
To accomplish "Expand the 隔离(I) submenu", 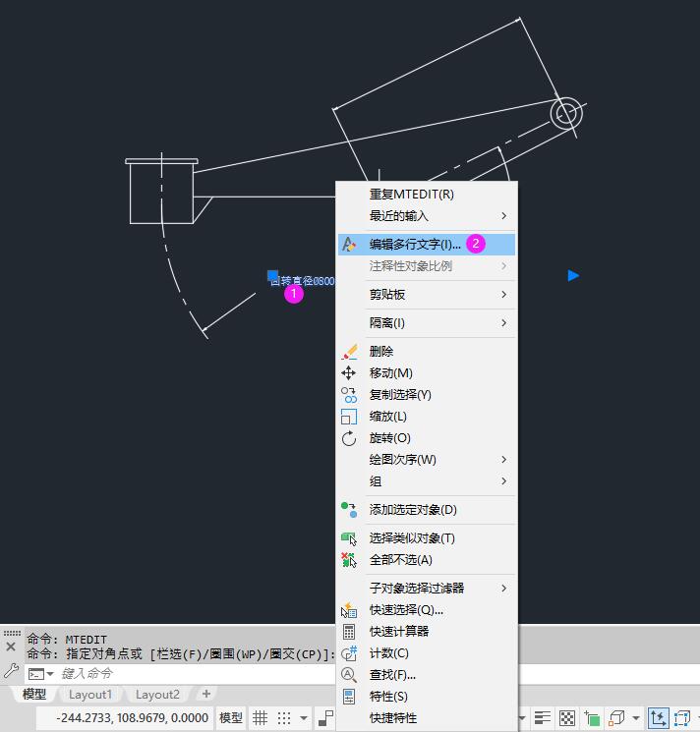I will (427, 323).
